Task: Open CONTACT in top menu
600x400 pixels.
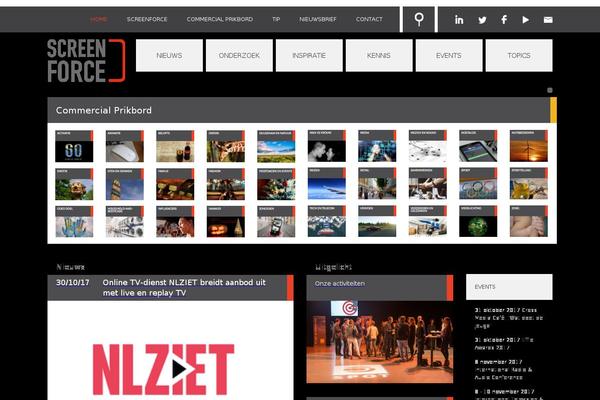Action: [x=369, y=19]
